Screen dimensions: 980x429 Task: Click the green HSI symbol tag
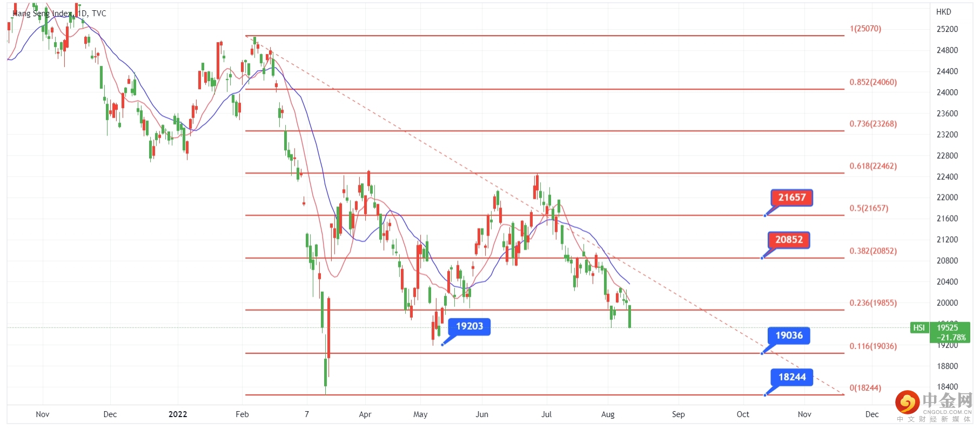(x=919, y=327)
